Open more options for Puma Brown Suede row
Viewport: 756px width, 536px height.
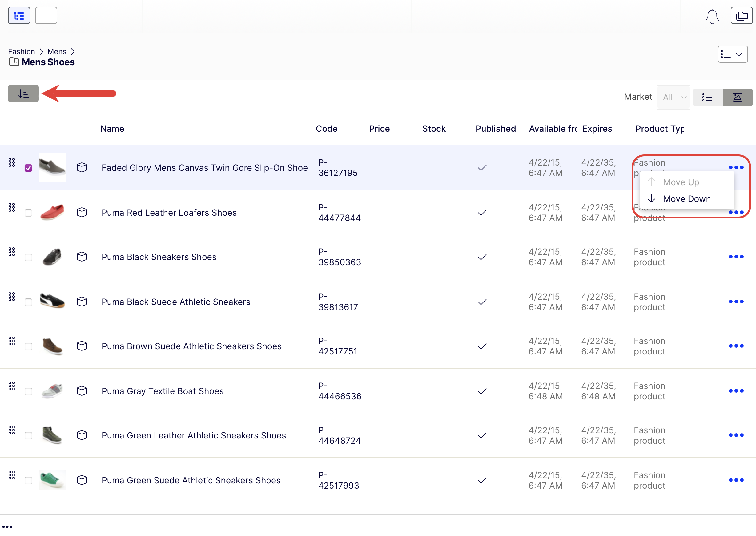click(x=736, y=346)
